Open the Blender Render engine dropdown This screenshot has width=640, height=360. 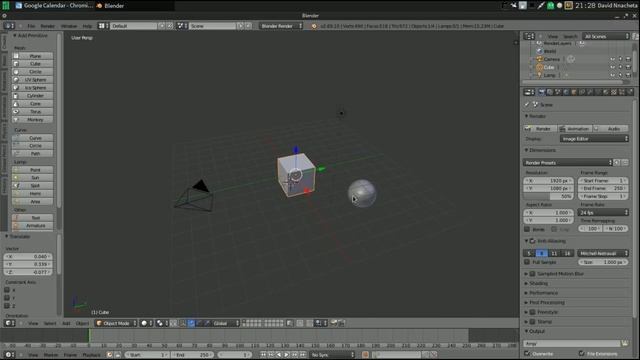click(281, 26)
